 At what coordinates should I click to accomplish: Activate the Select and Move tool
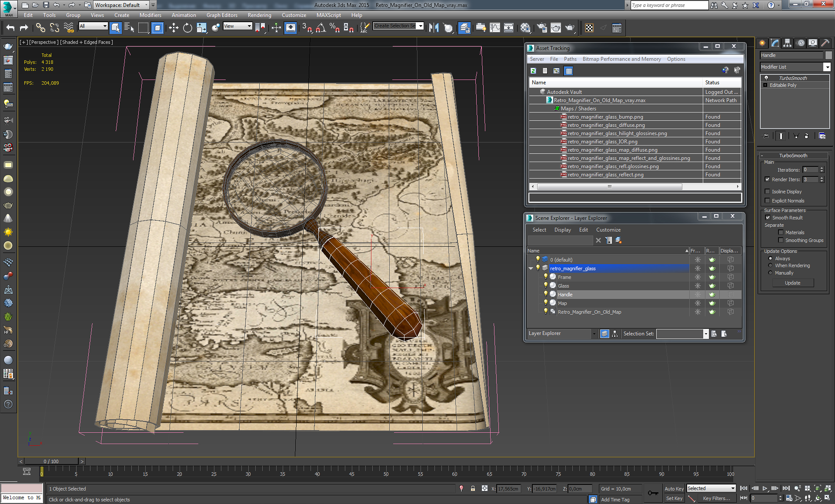(174, 28)
